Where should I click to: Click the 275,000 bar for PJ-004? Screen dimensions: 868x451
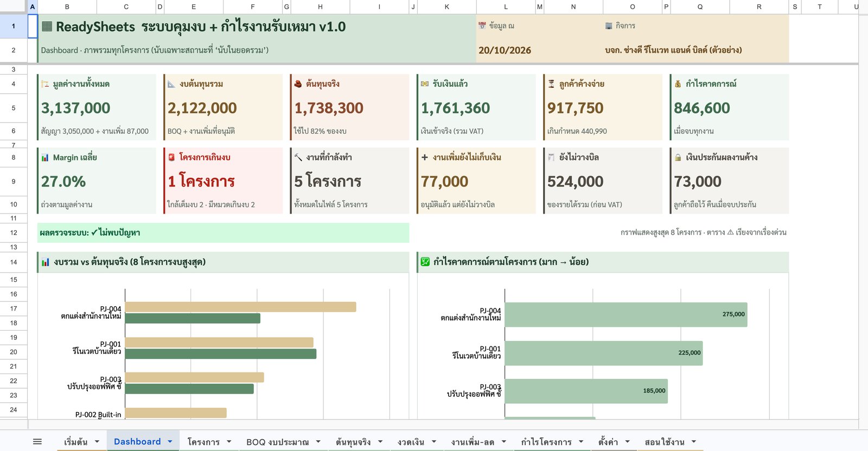click(626, 314)
